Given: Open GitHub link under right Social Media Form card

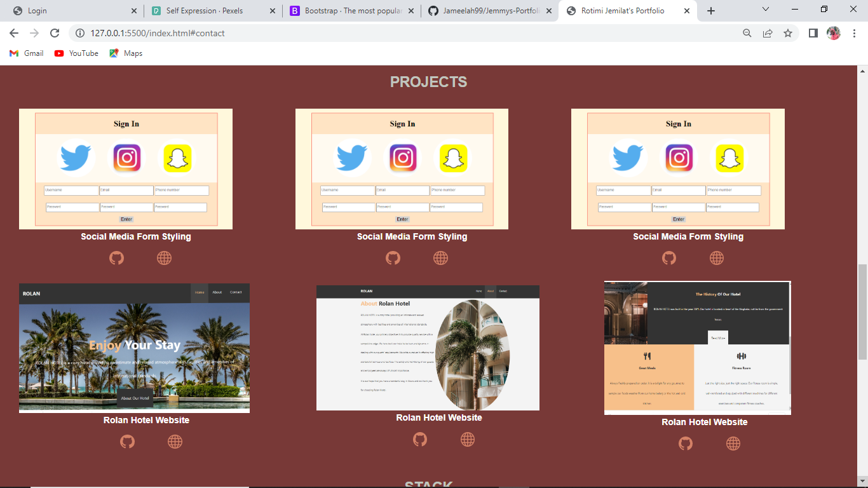Looking at the screenshot, I should click(x=668, y=258).
